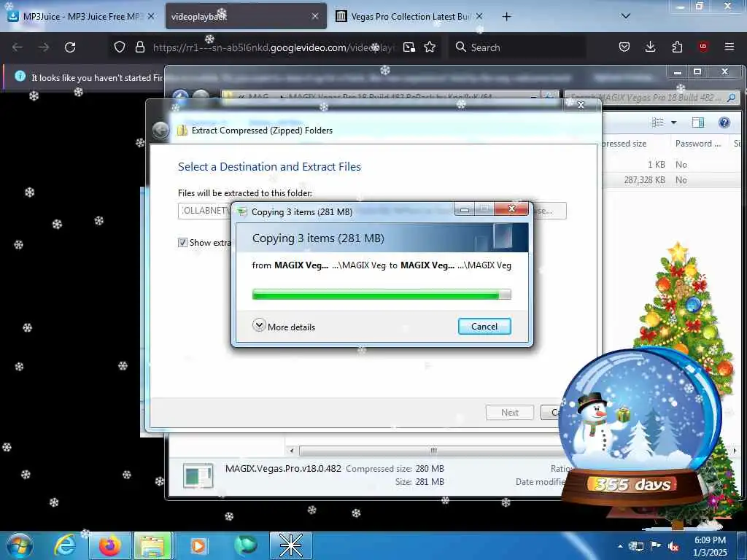The image size is (747, 560).
Task: Open Windows Explorer taskbar button
Action: tap(152, 545)
